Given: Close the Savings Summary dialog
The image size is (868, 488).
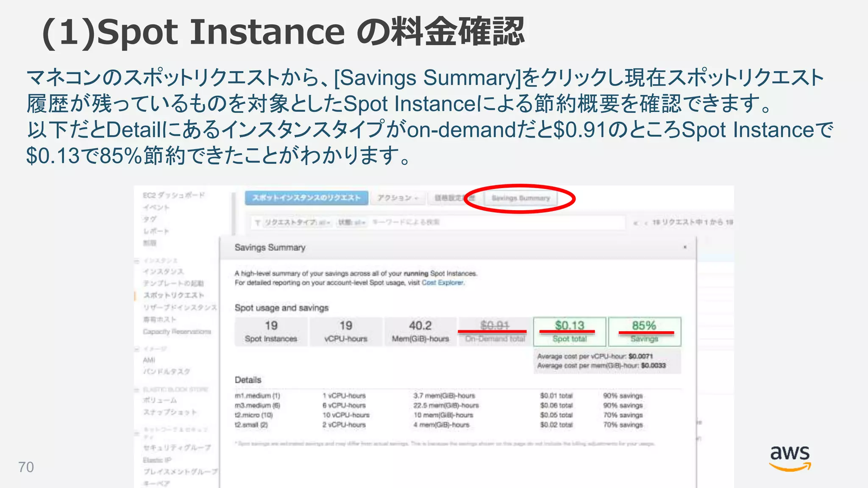Looking at the screenshot, I should (x=685, y=247).
